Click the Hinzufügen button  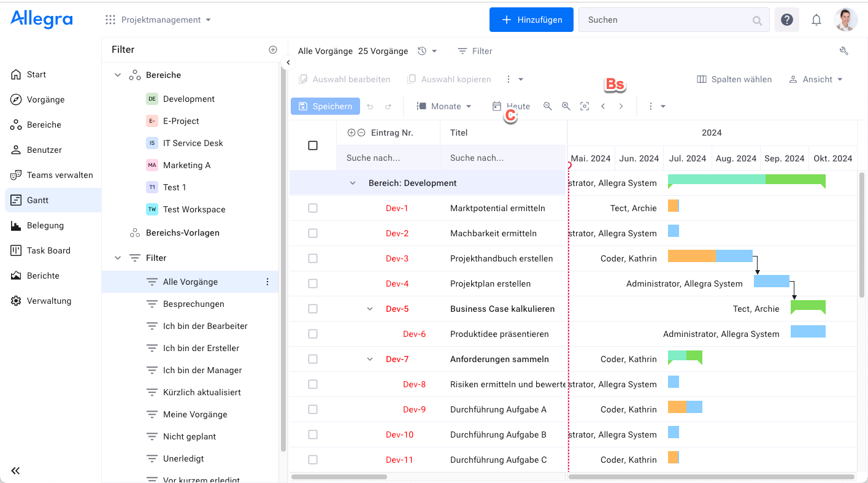[x=531, y=20]
